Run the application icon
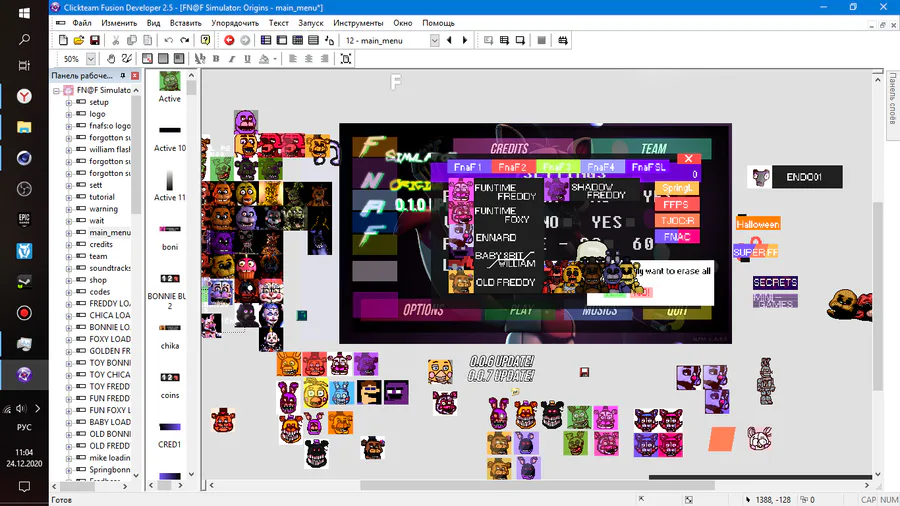 [504, 40]
